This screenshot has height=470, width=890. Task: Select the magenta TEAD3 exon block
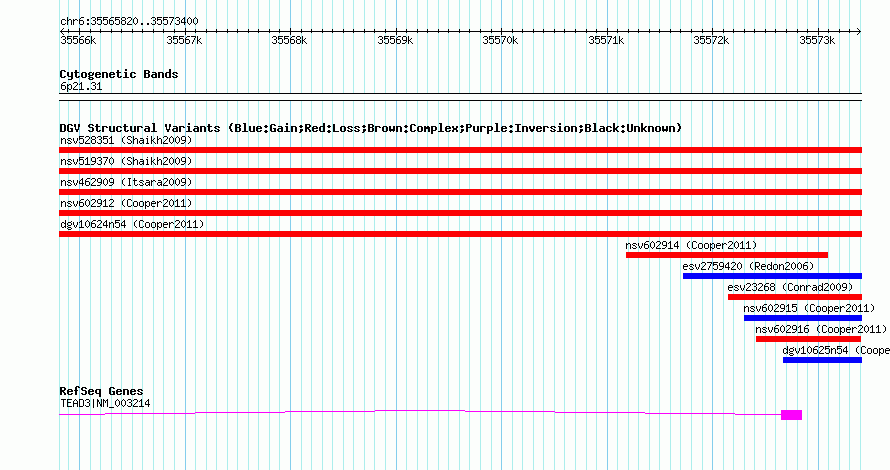pos(791,415)
